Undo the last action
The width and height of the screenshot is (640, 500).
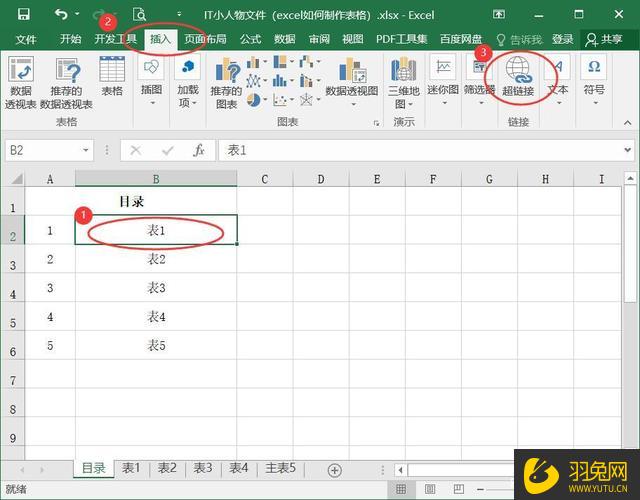pos(61,15)
